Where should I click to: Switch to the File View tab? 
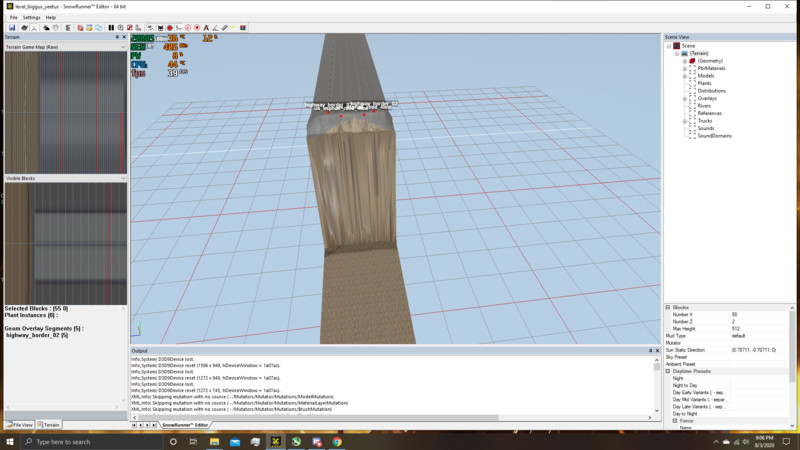point(19,425)
